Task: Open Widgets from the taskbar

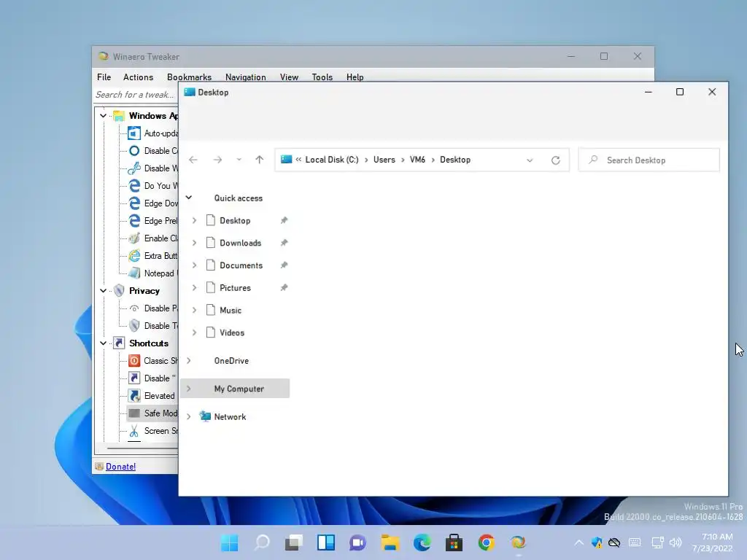Action: click(x=326, y=542)
